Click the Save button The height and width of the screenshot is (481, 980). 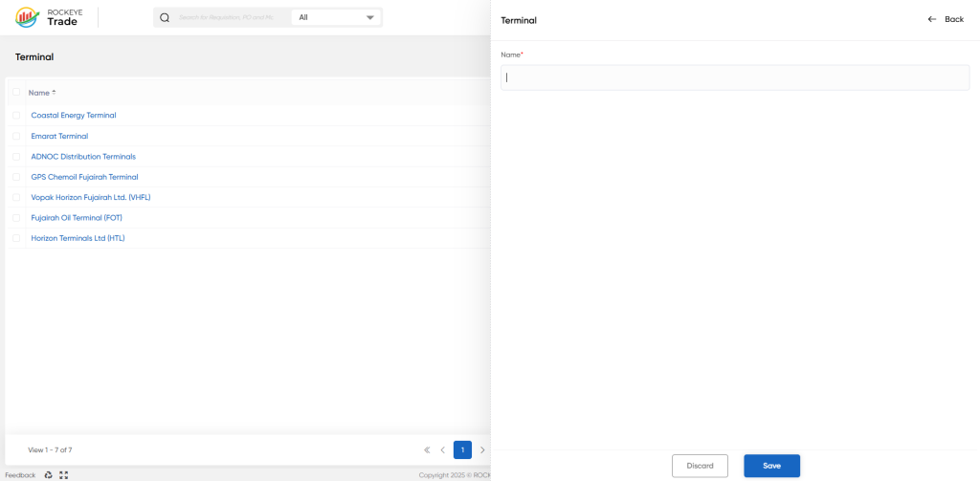tap(772, 466)
